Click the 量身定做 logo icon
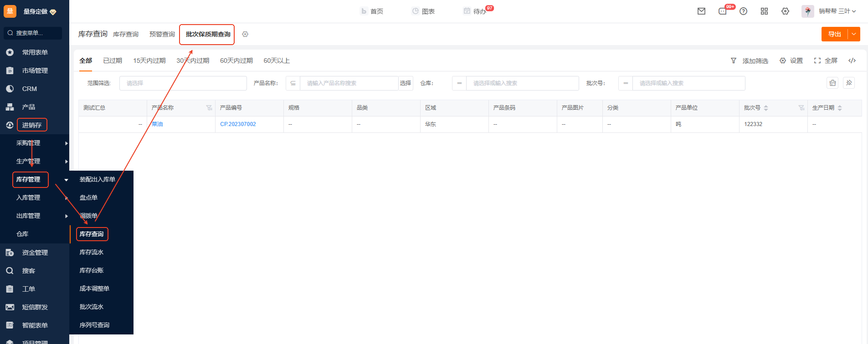 (10, 11)
